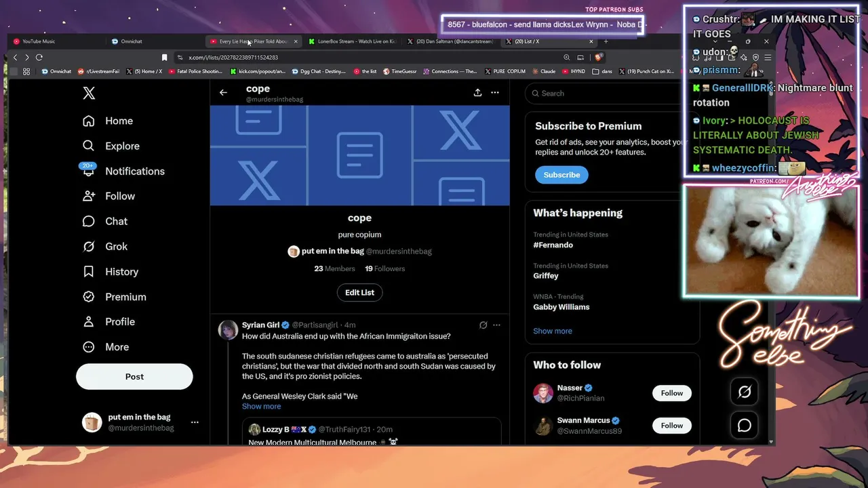Screen dimensions: 868x488
Task: Follow Swann Marcus
Action: 672,426
